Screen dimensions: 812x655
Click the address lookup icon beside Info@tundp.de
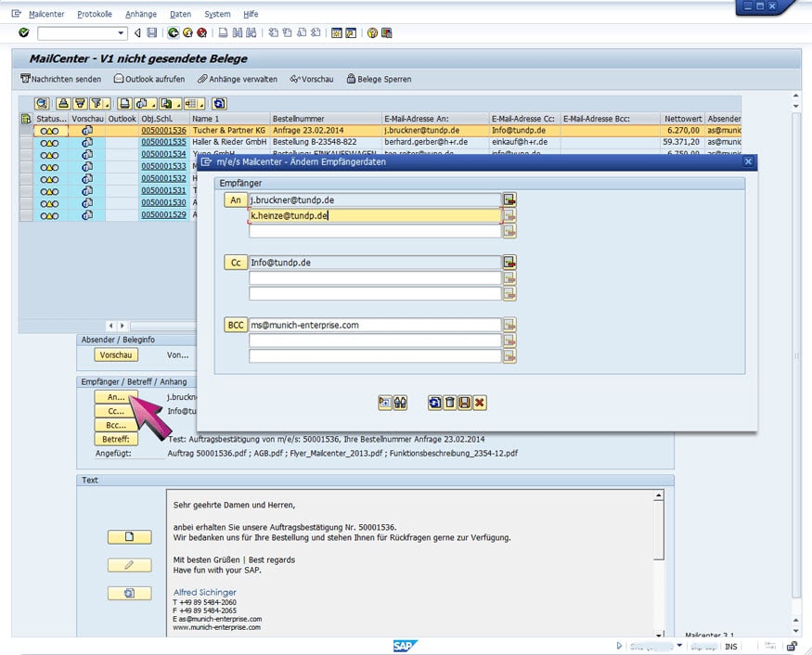pos(509,263)
